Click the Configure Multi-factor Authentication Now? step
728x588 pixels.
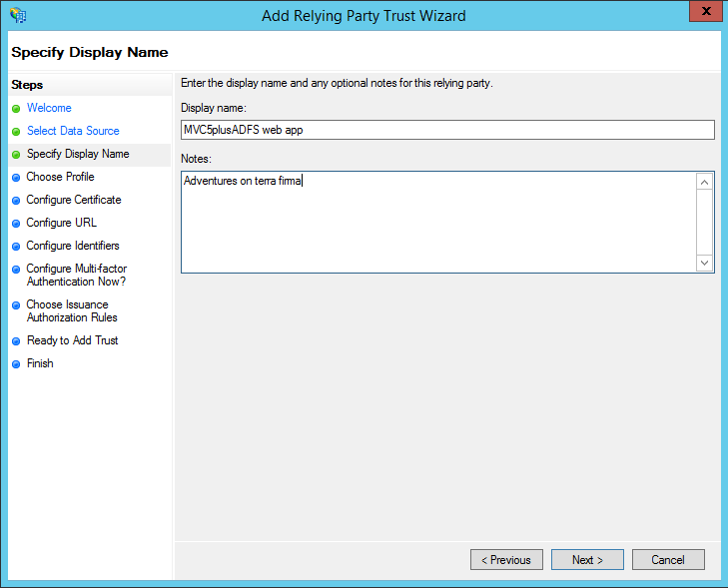77,275
